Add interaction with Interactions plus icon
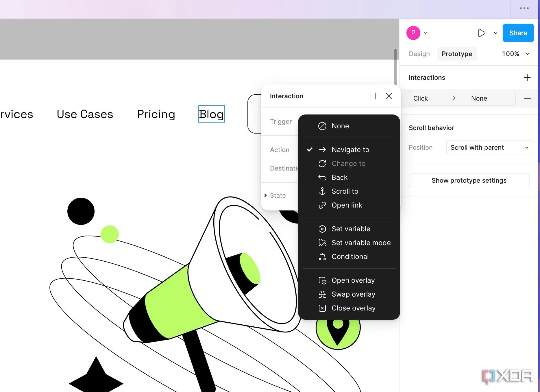Image resolution: width=540 pixels, height=392 pixels. [527, 77]
